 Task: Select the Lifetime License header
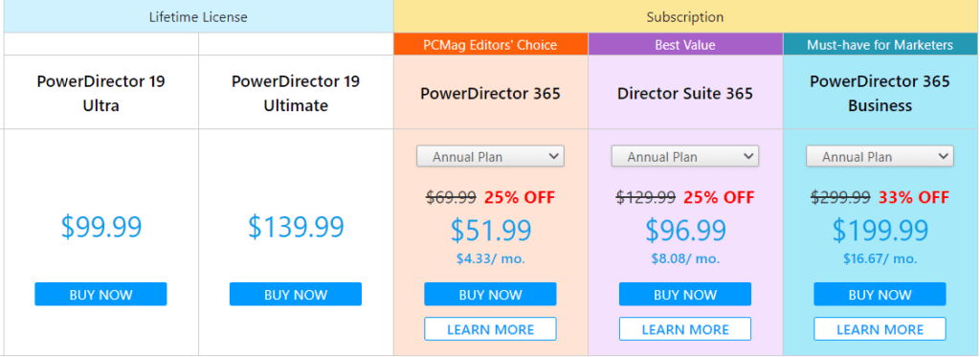[198, 17]
